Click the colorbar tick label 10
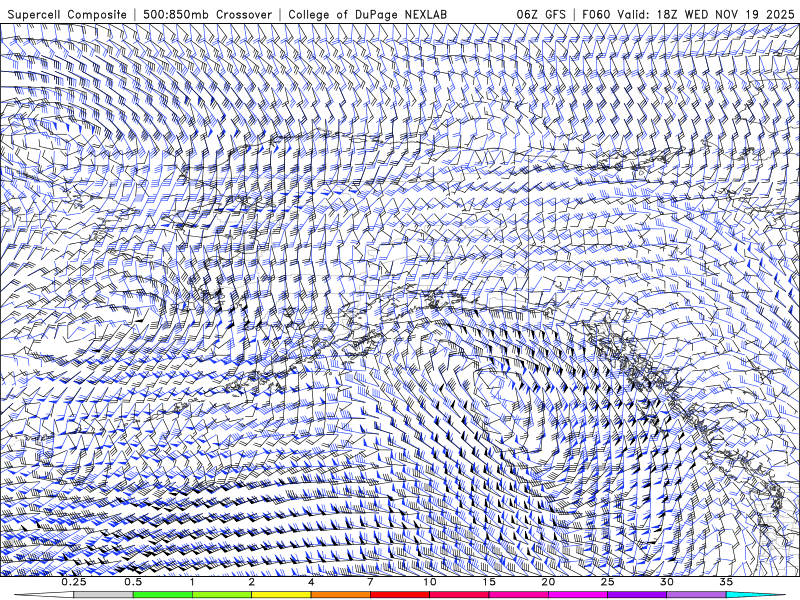Viewport: 800px width, 600px height. [430, 582]
